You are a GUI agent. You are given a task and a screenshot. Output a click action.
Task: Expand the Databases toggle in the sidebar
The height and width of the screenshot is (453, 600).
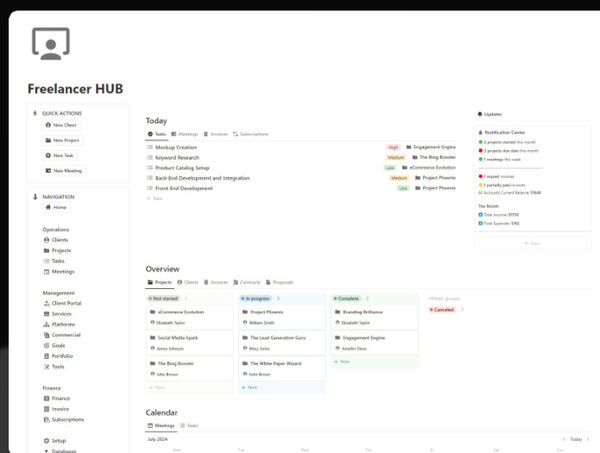coord(47,451)
